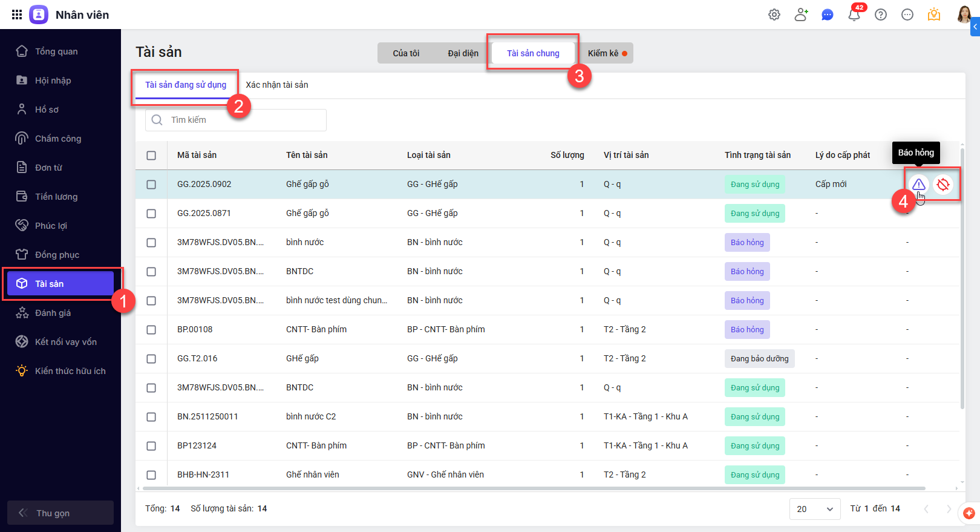This screenshot has height=532, width=980.
Task: Open Tiền lương from the sidebar
Action: (56, 197)
